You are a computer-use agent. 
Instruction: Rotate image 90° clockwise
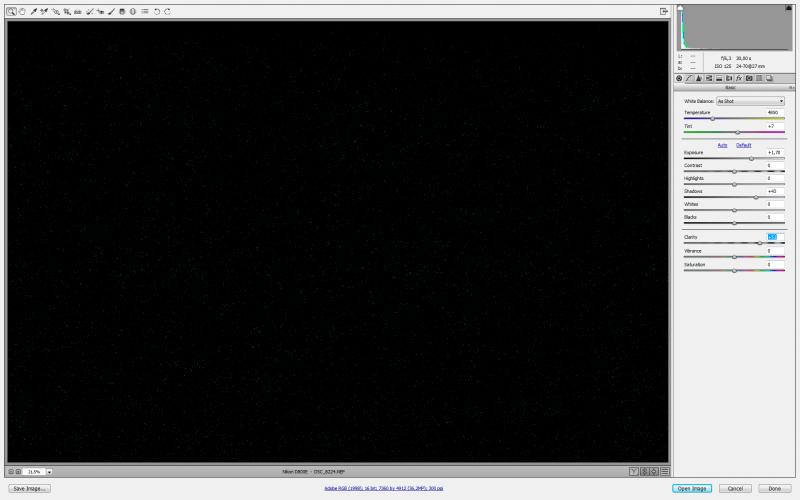pos(167,11)
